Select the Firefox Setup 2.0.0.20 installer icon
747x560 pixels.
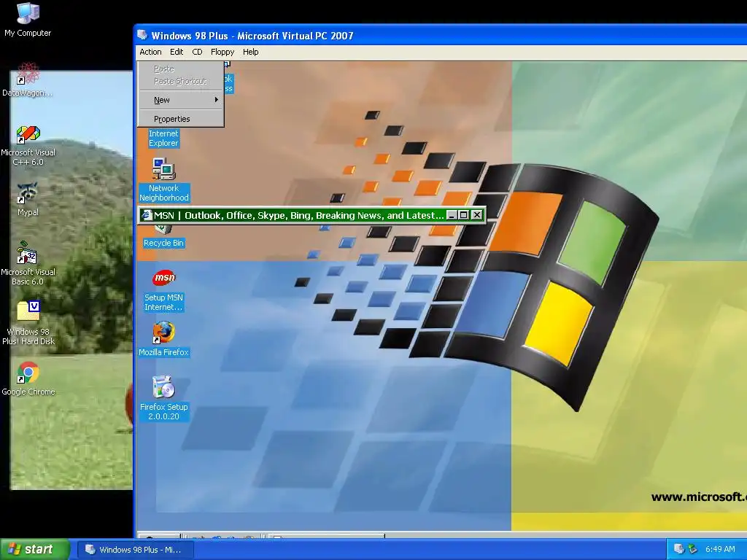(164, 398)
